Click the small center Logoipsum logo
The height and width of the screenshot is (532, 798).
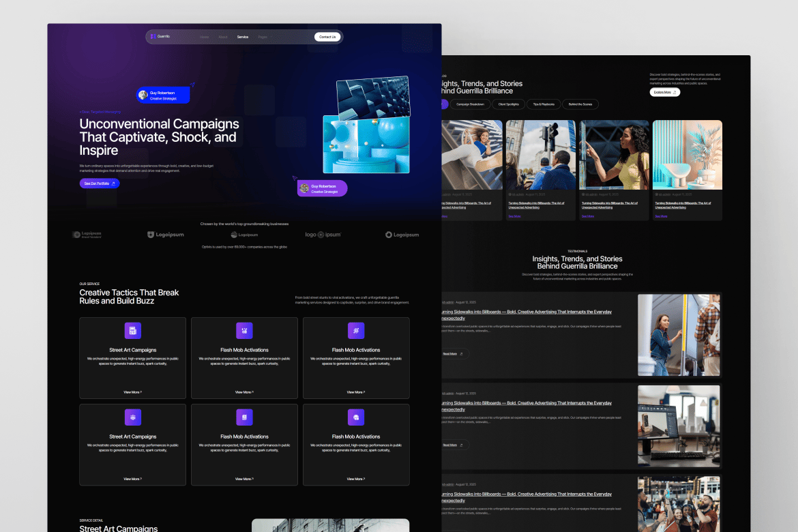coord(244,235)
